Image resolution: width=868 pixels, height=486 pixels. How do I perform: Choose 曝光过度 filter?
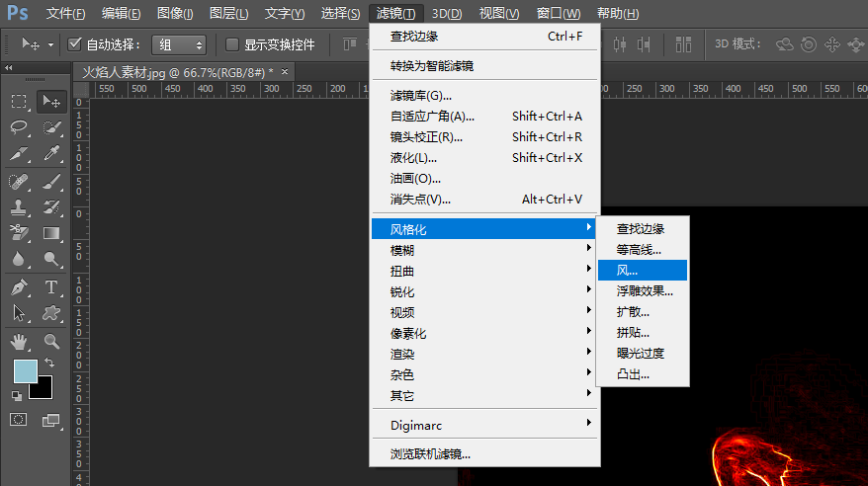click(643, 354)
